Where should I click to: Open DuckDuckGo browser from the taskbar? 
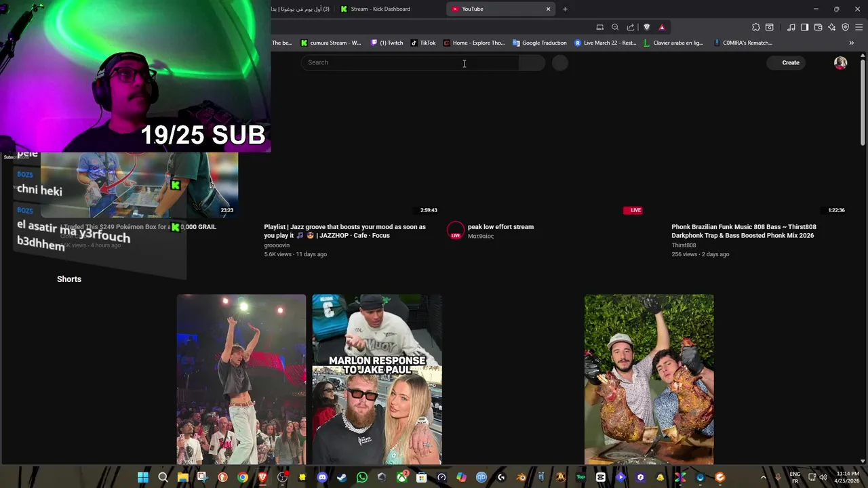pos(222,477)
